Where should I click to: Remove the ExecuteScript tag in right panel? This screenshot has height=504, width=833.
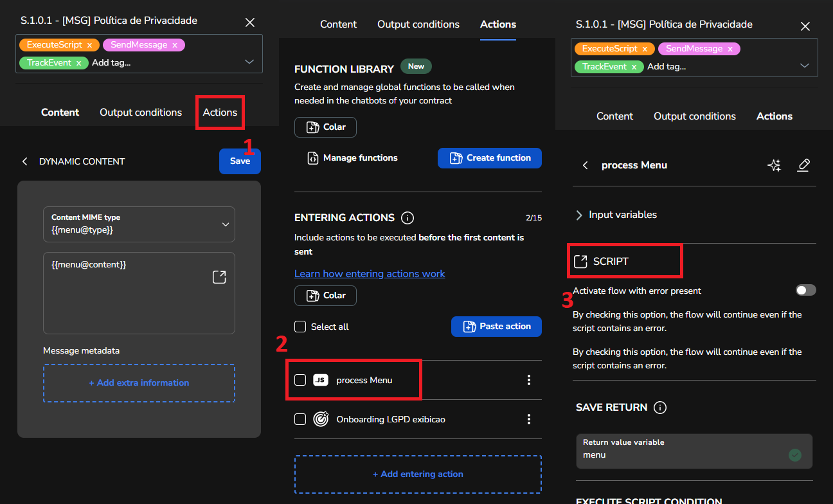tap(645, 49)
